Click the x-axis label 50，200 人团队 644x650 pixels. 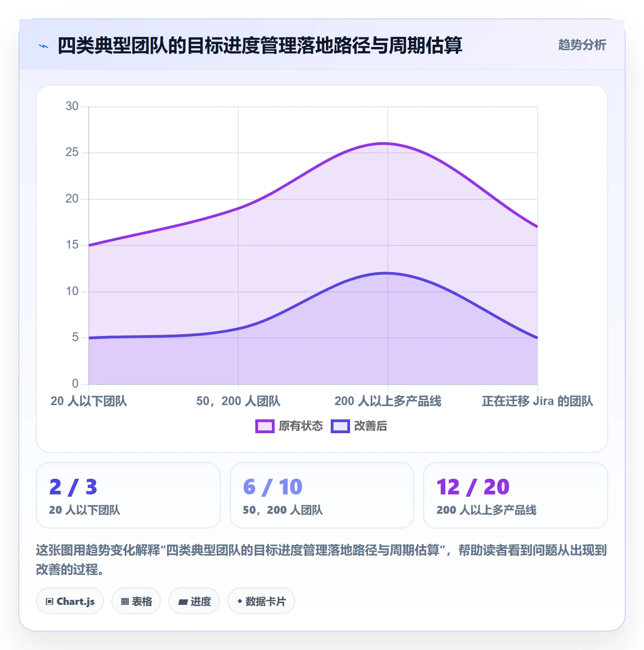(238, 401)
